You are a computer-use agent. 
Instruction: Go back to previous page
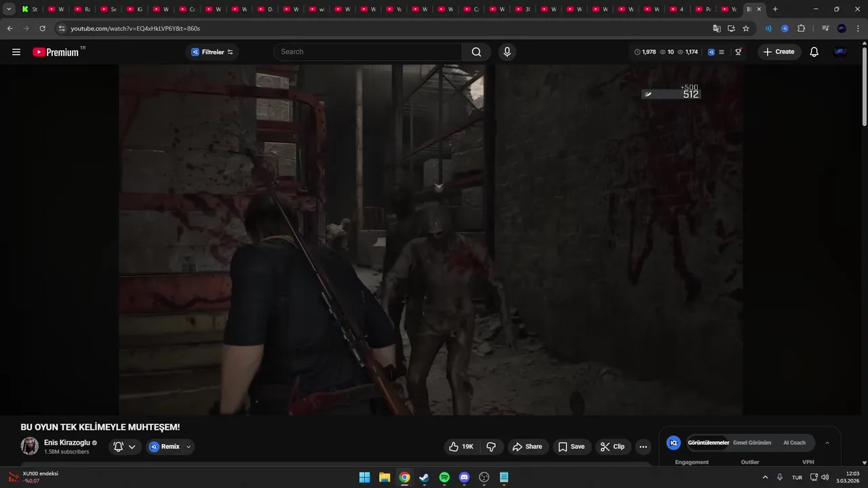point(10,28)
